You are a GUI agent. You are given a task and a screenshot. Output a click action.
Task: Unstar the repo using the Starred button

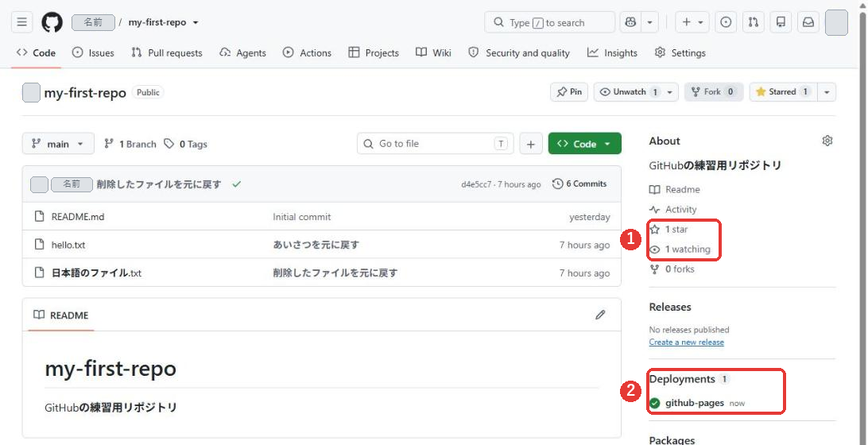783,92
